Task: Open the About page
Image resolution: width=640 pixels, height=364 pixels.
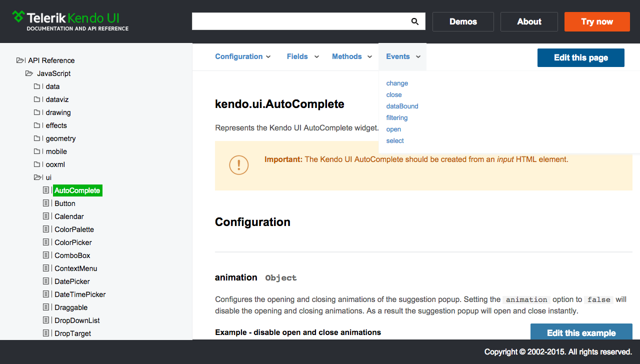Action: tap(529, 21)
